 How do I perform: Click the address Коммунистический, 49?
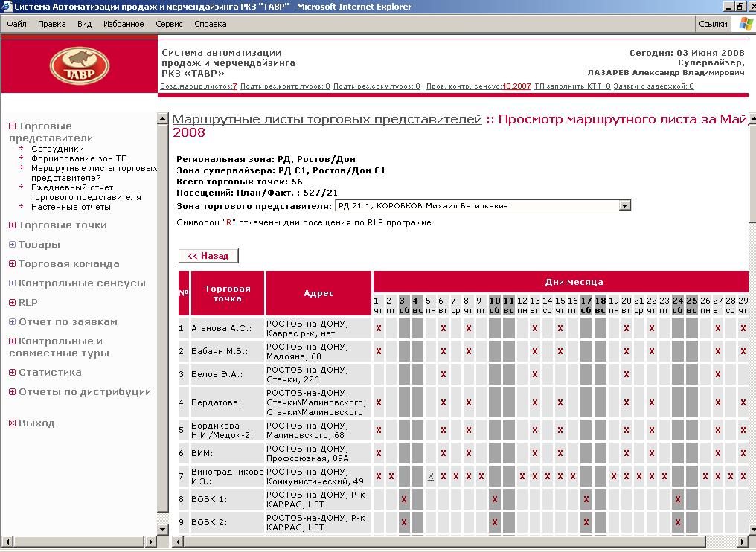[x=315, y=481]
